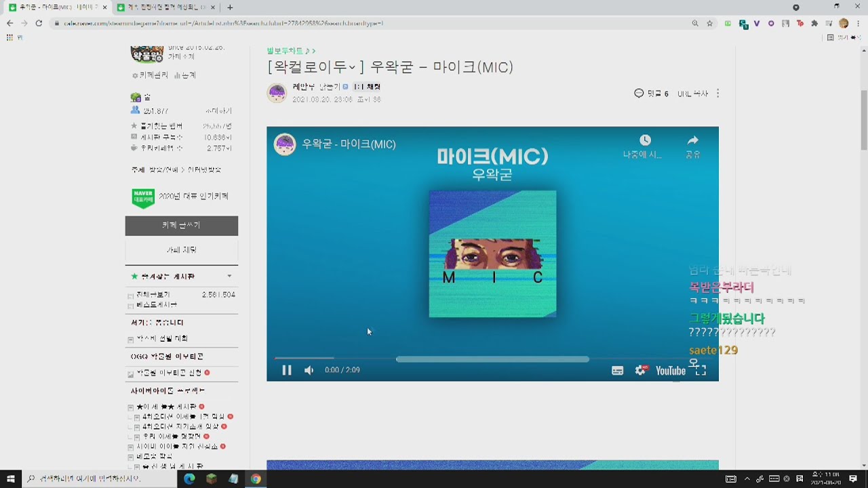
Task: Open the cafe statistics chart link
Action: pos(185,75)
